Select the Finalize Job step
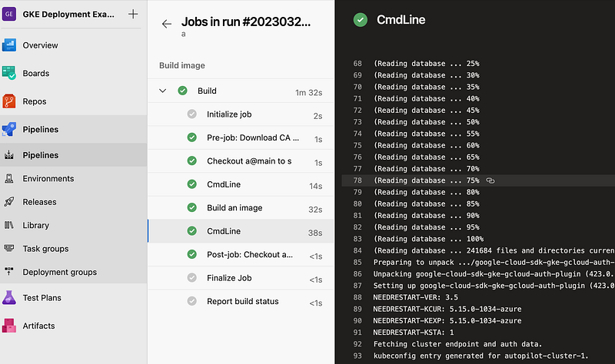The width and height of the screenshot is (615, 364). [241, 278]
